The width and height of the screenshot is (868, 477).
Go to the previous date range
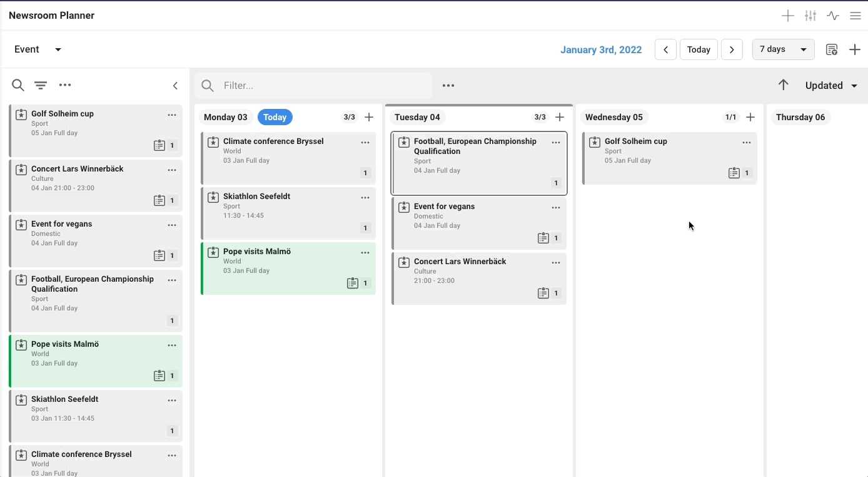[x=665, y=49]
